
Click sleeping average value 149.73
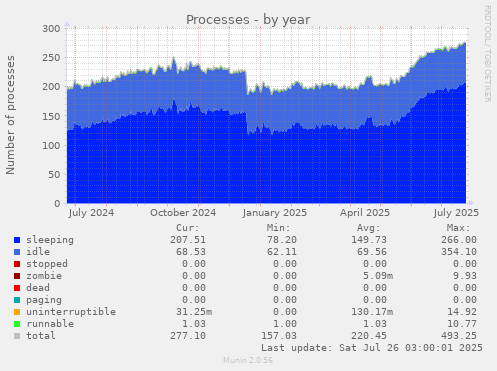pyautogui.click(x=369, y=240)
